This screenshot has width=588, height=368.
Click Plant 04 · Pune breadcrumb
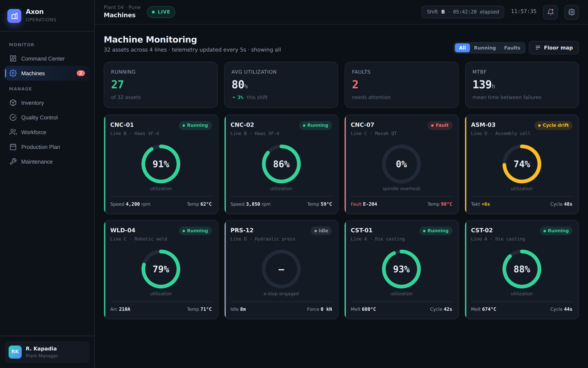[122, 7]
